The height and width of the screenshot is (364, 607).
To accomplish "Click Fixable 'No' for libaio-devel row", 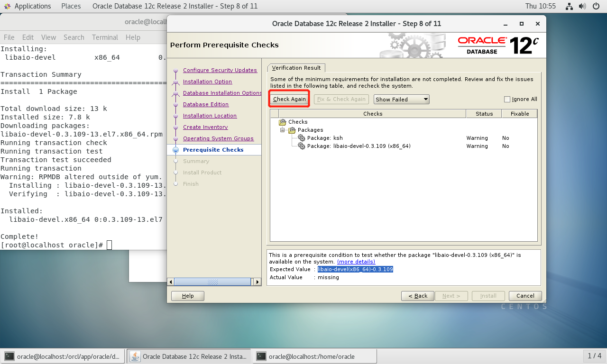I will click(x=506, y=146).
